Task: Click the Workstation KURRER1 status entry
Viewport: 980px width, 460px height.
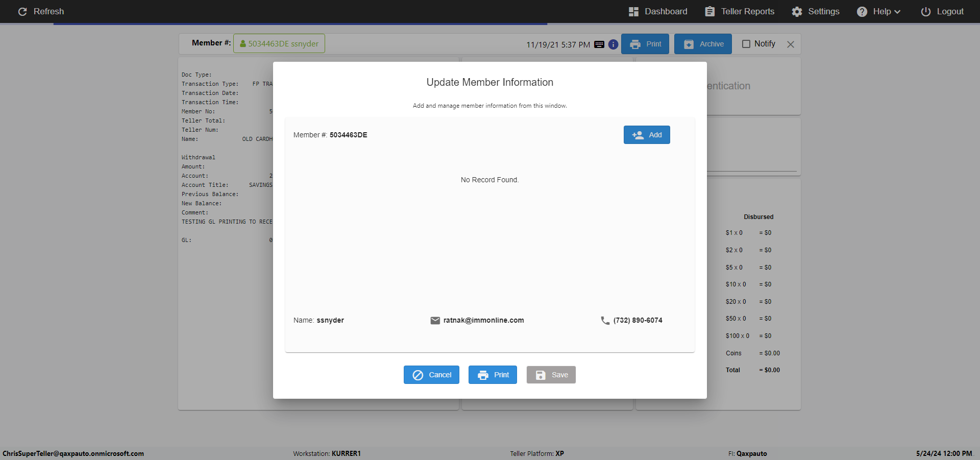Action: 327,453
